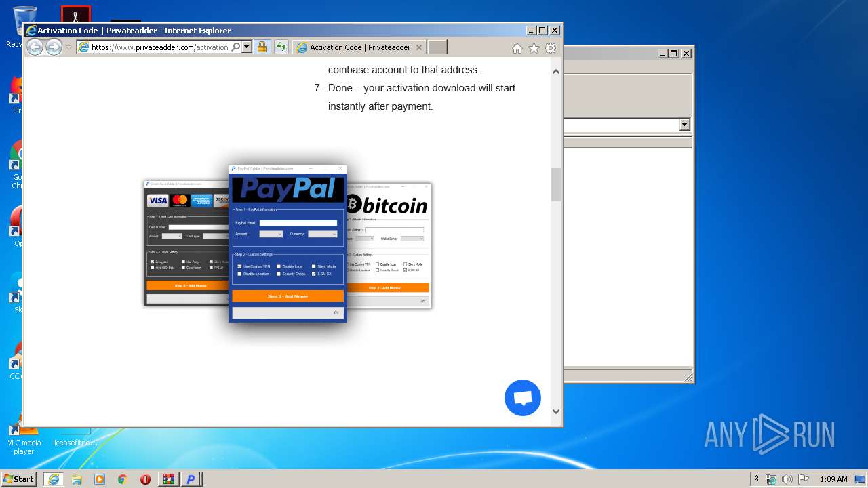Click text 'Done – your activation download will start'
Screen dimensions: 868x488
coord(422,88)
